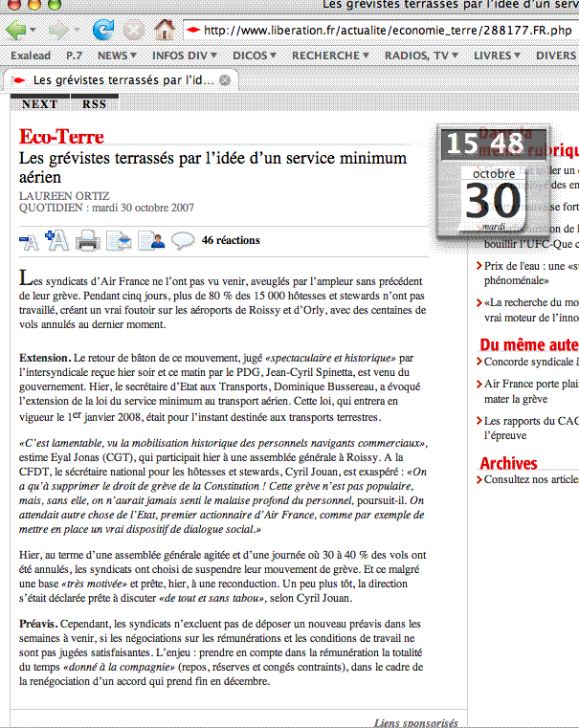This screenshot has width=579, height=728.
Task: Select the 'Les grévistes terrassés' browser tab
Action: pyautogui.click(x=121, y=80)
